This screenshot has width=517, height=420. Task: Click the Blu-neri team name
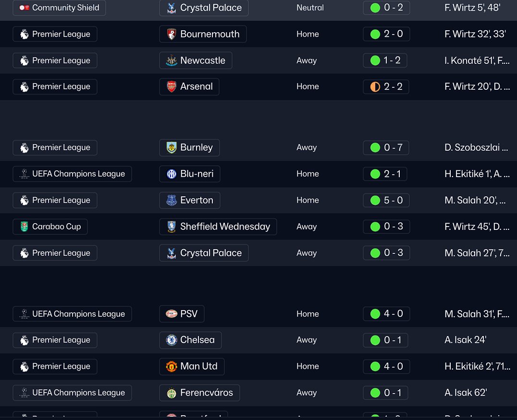(197, 174)
